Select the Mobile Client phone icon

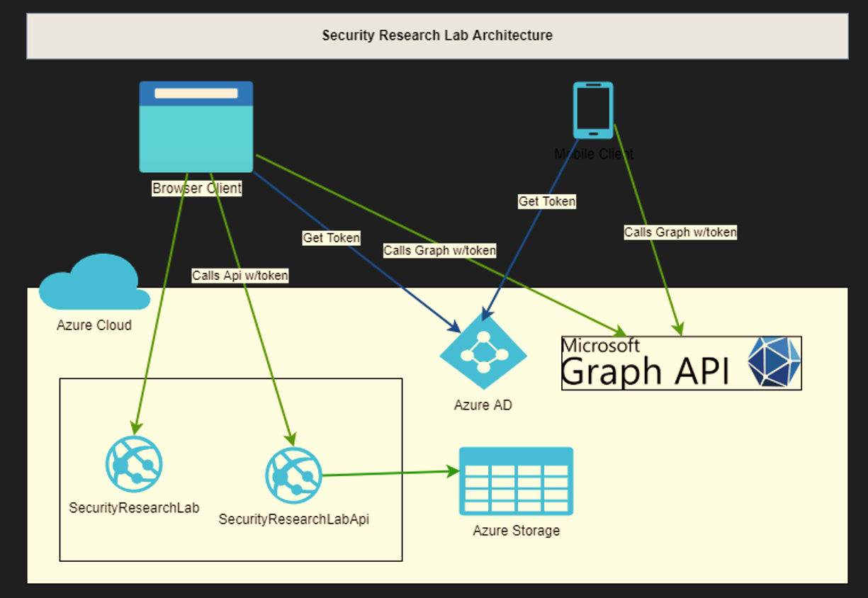(x=593, y=109)
